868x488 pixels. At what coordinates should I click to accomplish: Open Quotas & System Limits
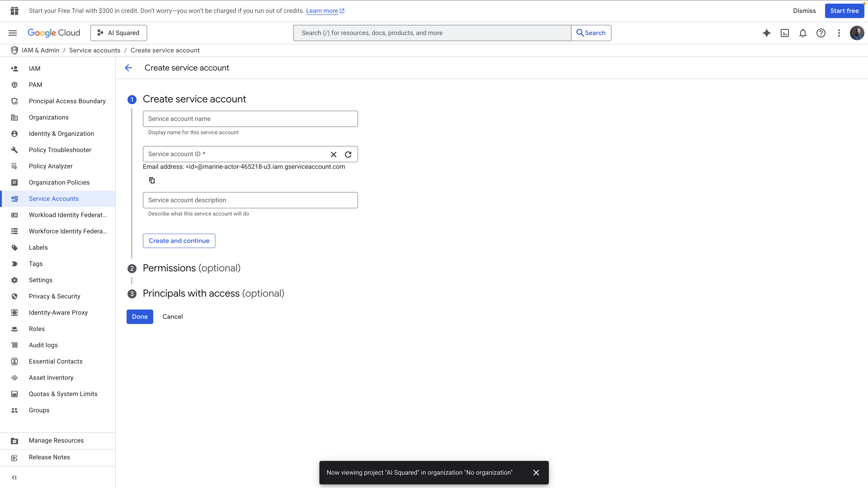point(58,394)
